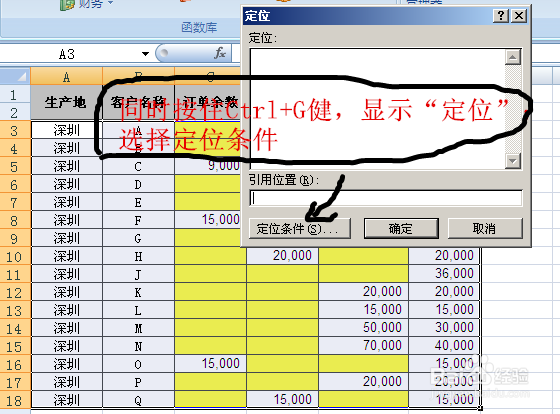Click the fx insert function icon
This screenshot has width=560, height=414.
(220, 54)
